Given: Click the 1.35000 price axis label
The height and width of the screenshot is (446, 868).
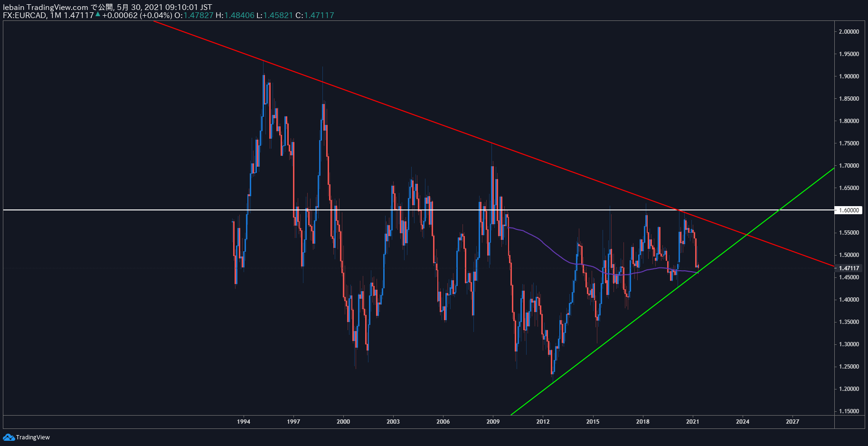Looking at the screenshot, I should coord(849,322).
